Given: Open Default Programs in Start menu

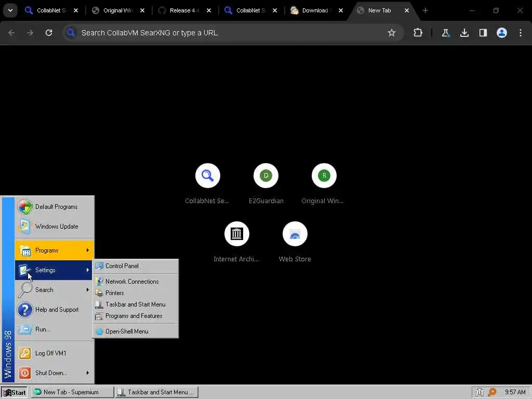Looking at the screenshot, I should [54, 207].
